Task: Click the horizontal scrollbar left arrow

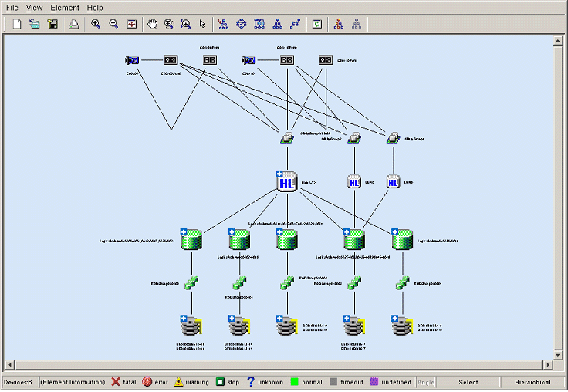Action: pos(10,364)
